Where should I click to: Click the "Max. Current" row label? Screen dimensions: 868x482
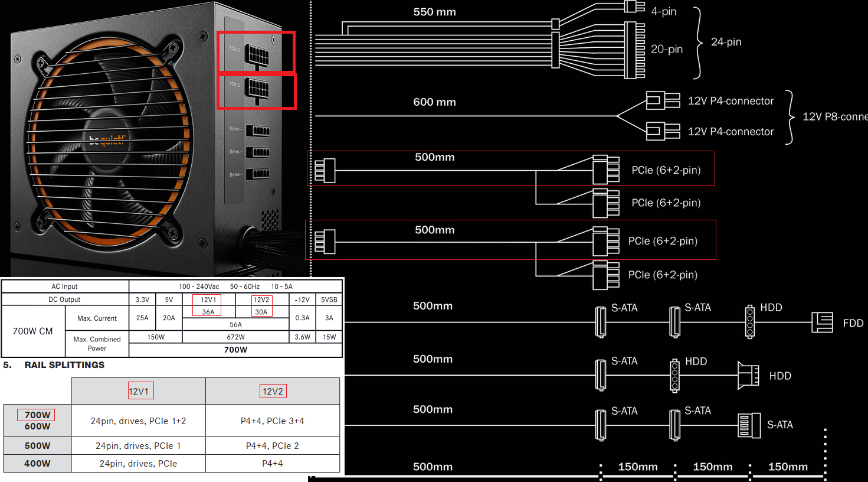(97, 318)
